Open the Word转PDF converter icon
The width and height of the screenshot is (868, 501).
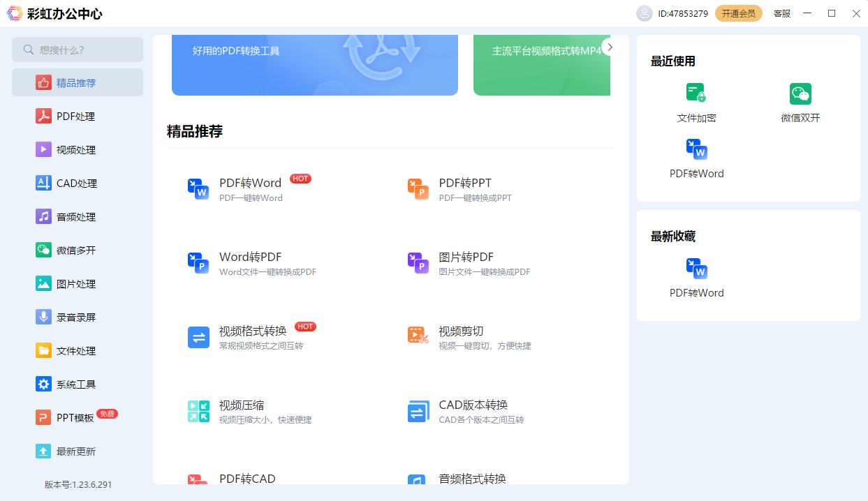point(198,263)
